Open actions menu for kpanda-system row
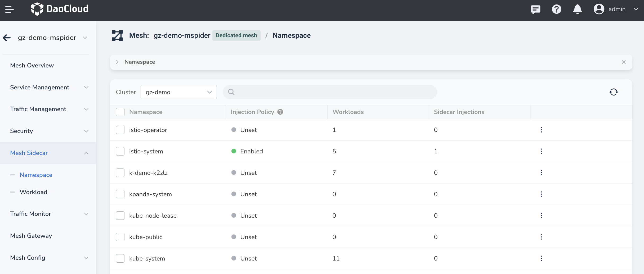The image size is (644, 274). coord(542,194)
